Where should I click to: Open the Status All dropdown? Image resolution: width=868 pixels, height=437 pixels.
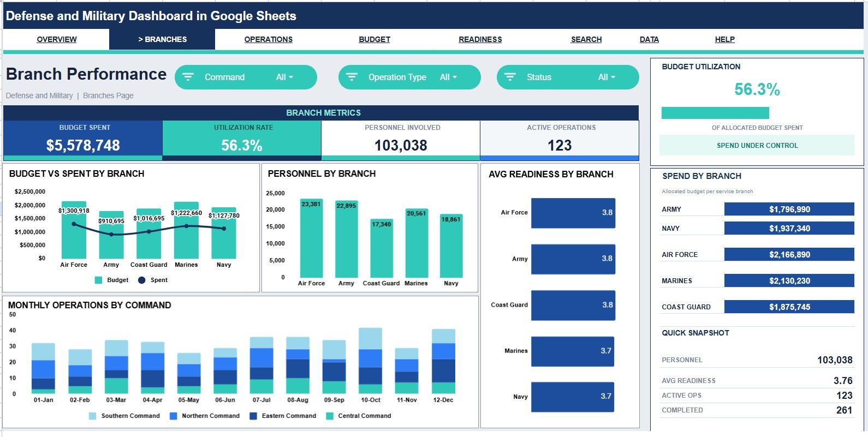pos(607,77)
